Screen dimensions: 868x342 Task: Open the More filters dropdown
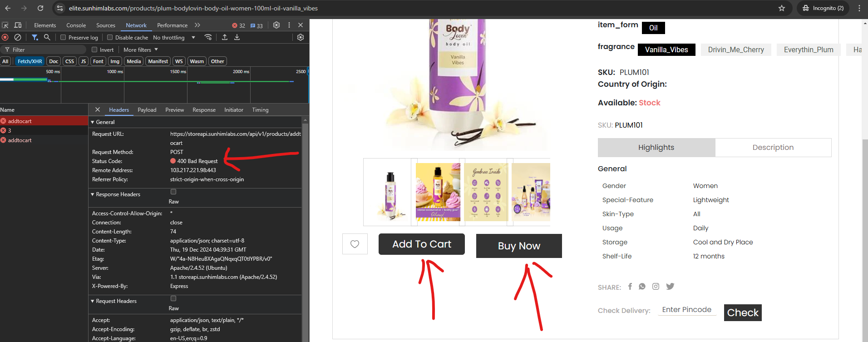coord(141,50)
